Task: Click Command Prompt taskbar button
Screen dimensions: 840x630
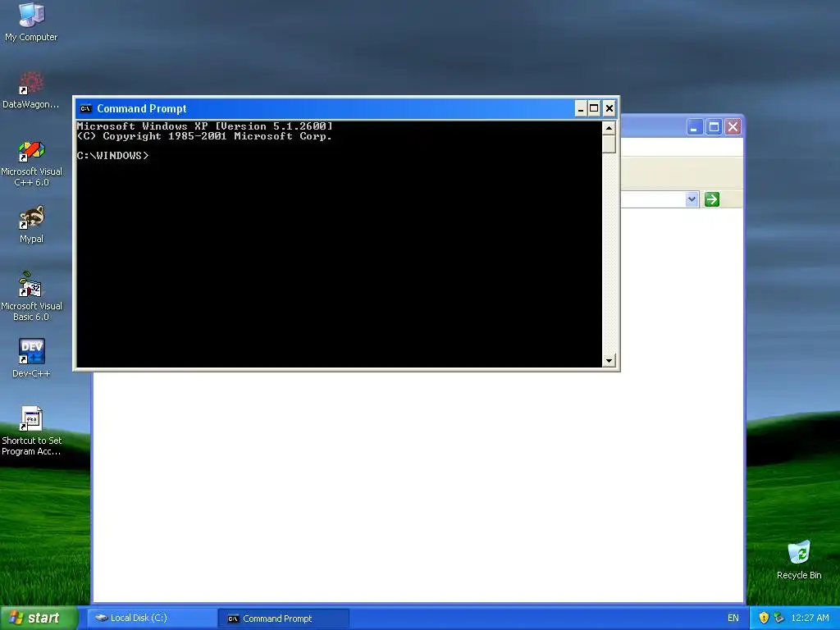Action: tap(283, 619)
